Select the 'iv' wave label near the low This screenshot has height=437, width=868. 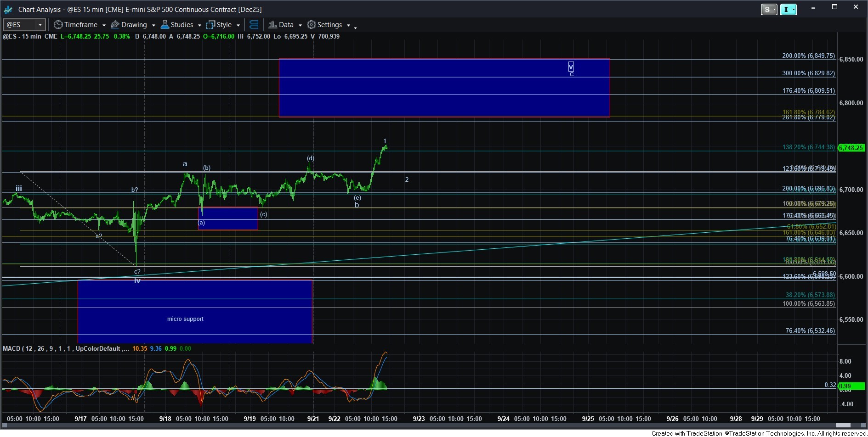(x=137, y=280)
